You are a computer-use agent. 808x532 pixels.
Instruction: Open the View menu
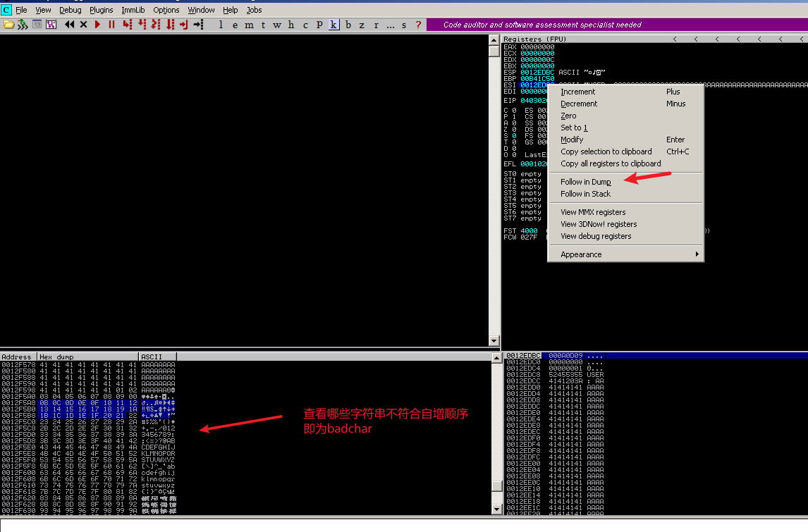point(43,10)
